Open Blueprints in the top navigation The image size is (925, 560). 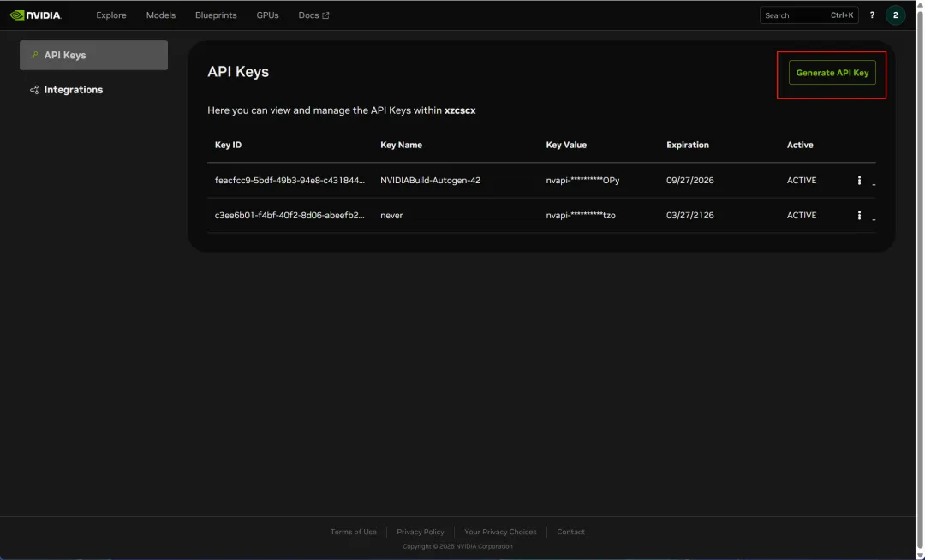pos(216,15)
